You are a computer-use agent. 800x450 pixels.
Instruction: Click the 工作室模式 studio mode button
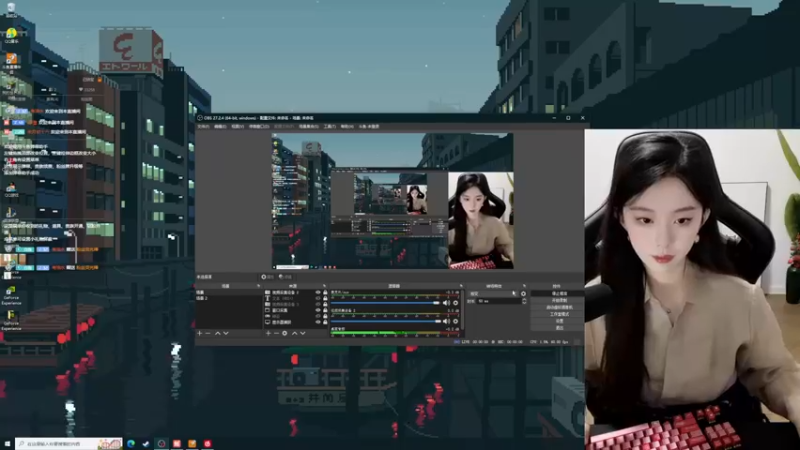557,314
